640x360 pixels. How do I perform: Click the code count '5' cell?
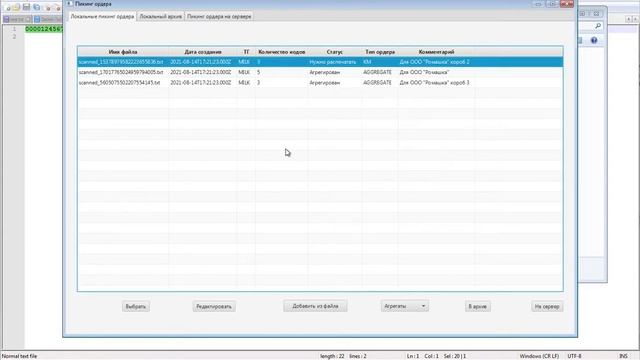[x=258, y=72]
